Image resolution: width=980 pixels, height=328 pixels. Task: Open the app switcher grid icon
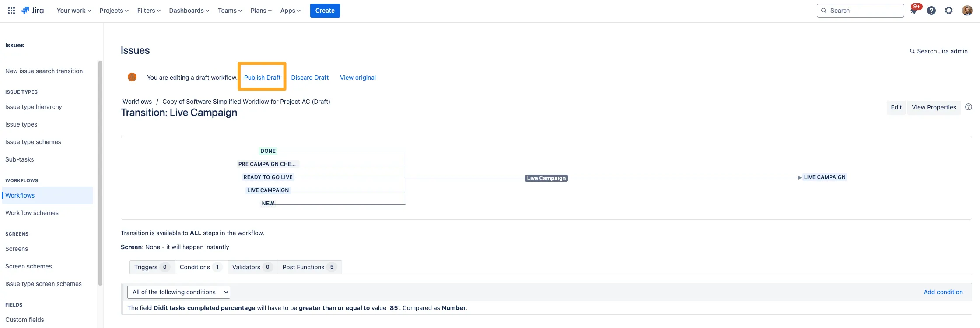pos(11,11)
